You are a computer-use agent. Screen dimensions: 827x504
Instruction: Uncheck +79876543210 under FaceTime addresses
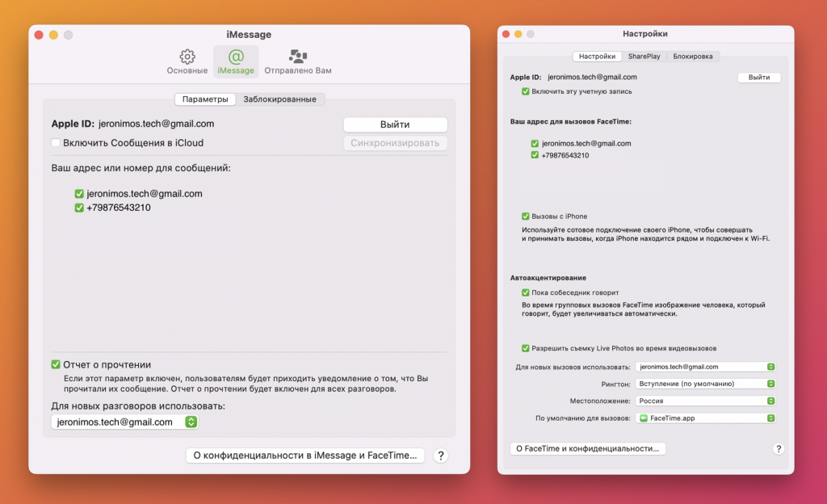pos(535,155)
